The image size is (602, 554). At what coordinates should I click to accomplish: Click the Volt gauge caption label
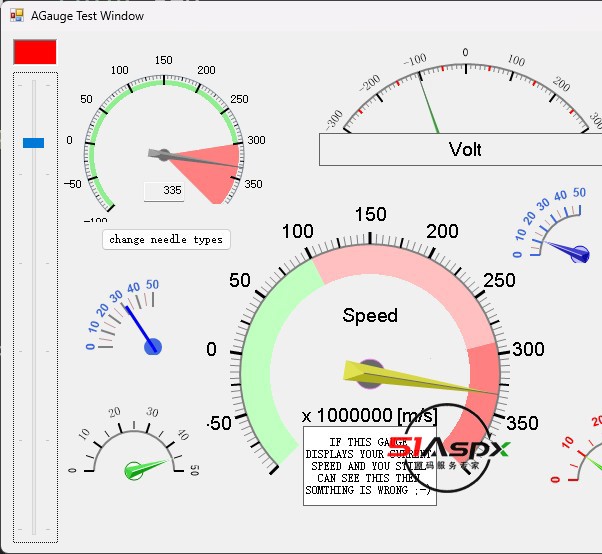(x=465, y=149)
